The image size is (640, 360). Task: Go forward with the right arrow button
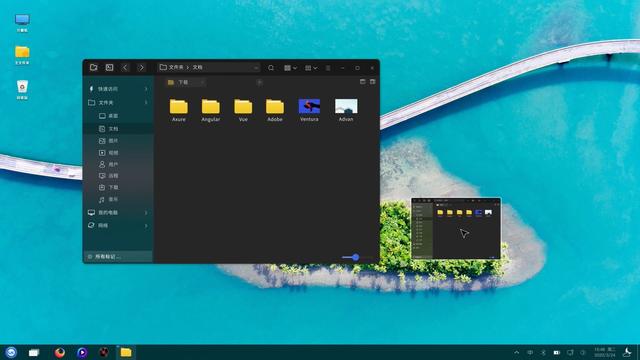141,67
